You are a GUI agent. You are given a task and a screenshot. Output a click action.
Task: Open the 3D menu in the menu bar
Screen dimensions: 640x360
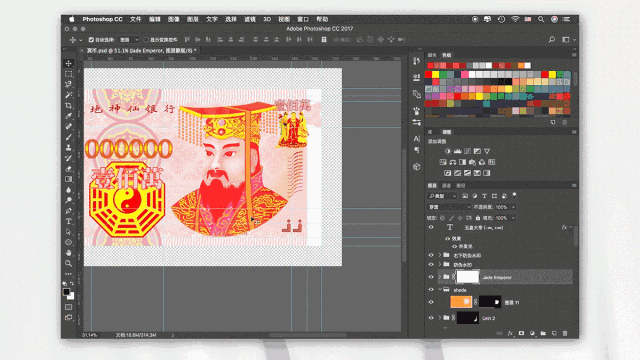[x=267, y=19]
